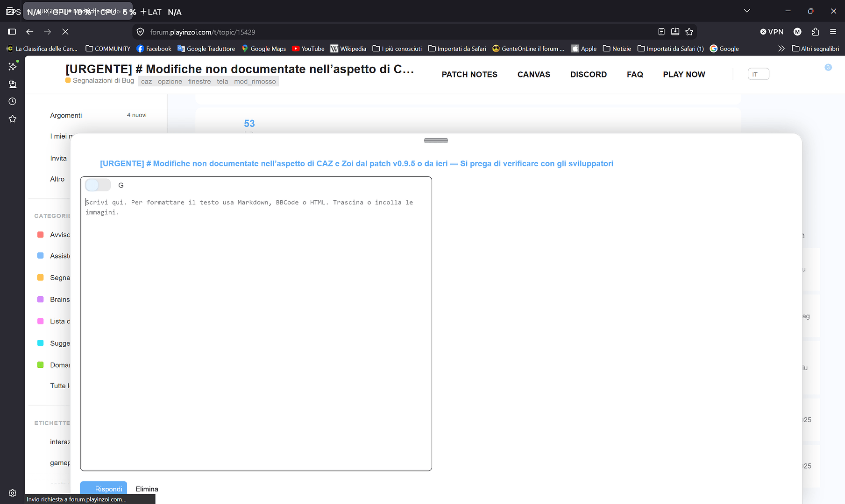Open the VPN button
The image size is (845, 504).
click(x=772, y=32)
